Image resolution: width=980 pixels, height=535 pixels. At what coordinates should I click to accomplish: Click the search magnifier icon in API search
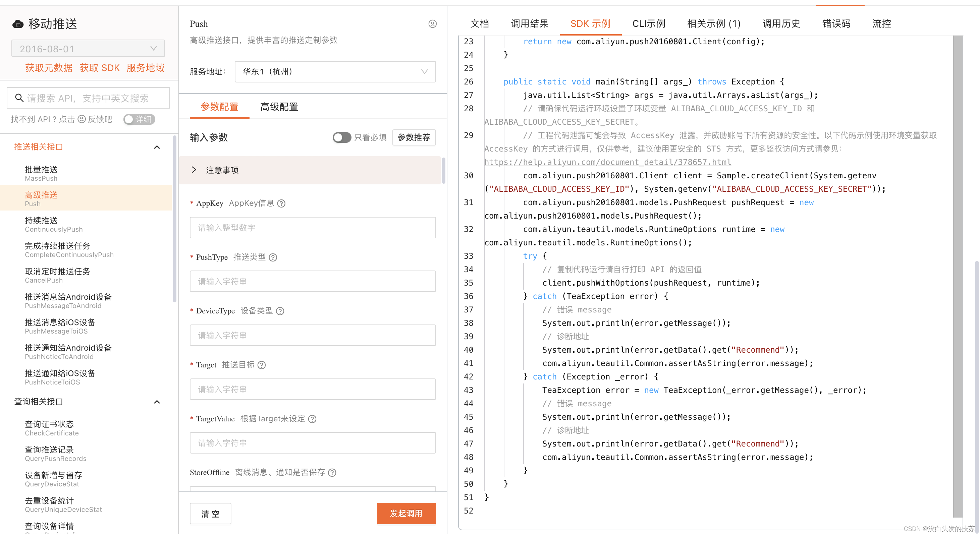[19, 98]
